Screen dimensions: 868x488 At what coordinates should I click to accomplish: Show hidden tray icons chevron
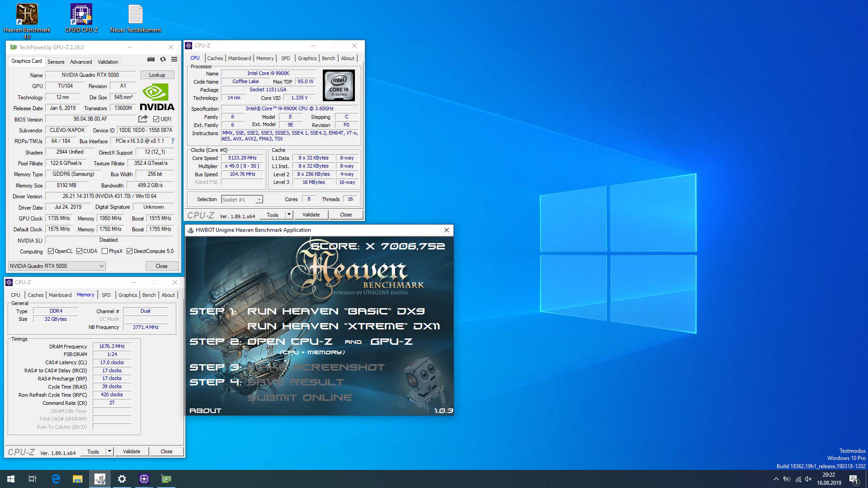pyautogui.click(x=776, y=479)
